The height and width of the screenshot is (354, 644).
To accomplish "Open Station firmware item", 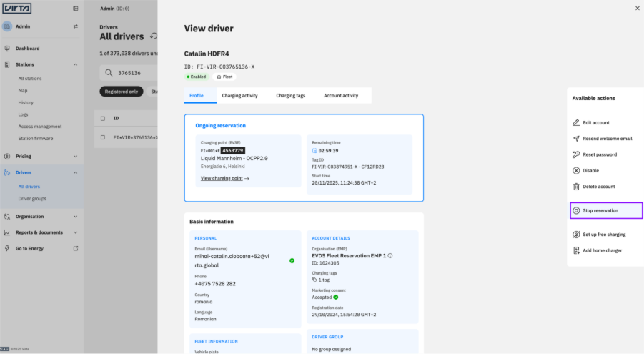I will [35, 138].
